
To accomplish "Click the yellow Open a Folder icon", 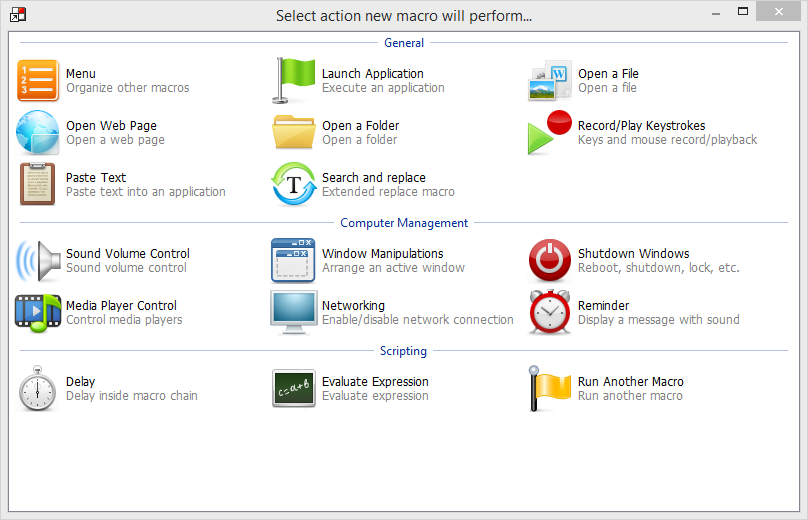I will (293, 132).
